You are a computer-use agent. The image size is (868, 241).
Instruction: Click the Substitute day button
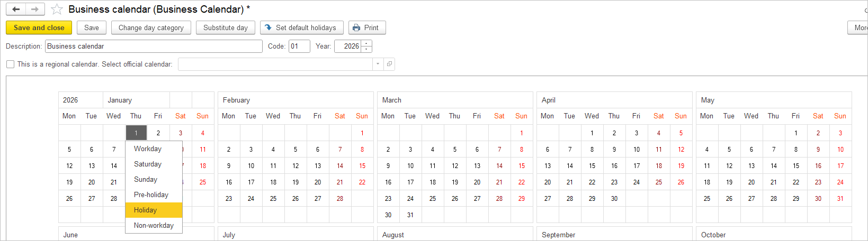click(226, 27)
